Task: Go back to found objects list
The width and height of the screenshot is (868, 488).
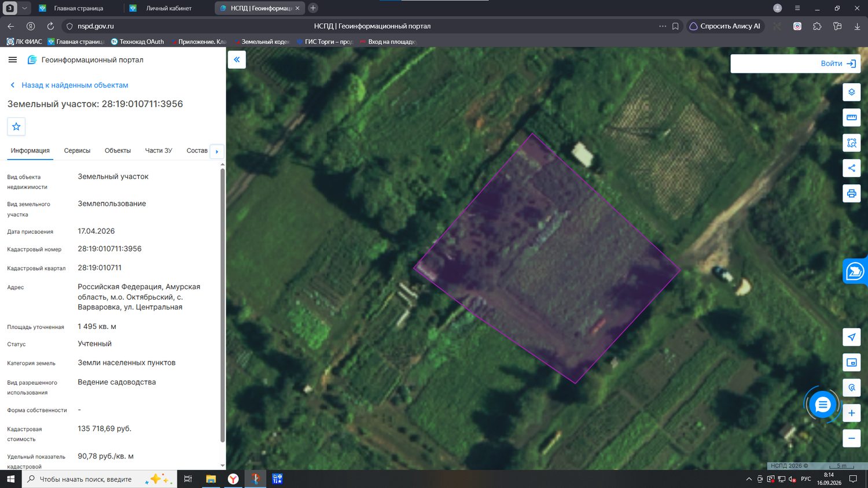Action: [69, 85]
